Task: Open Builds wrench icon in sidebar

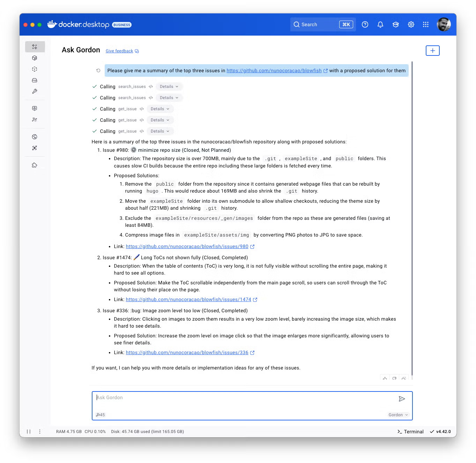Action: 35,91
